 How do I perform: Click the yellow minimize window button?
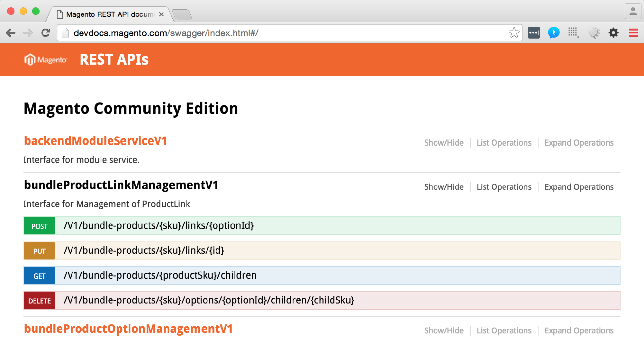tap(23, 11)
